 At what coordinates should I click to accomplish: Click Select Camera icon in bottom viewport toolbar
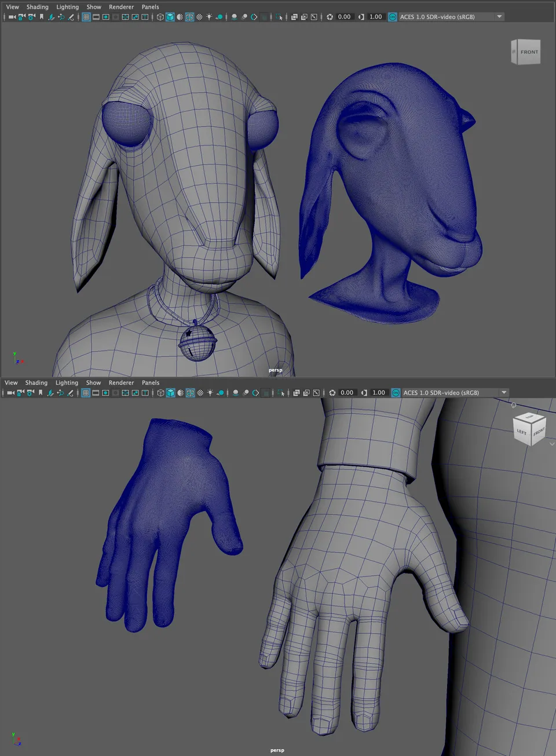point(10,393)
